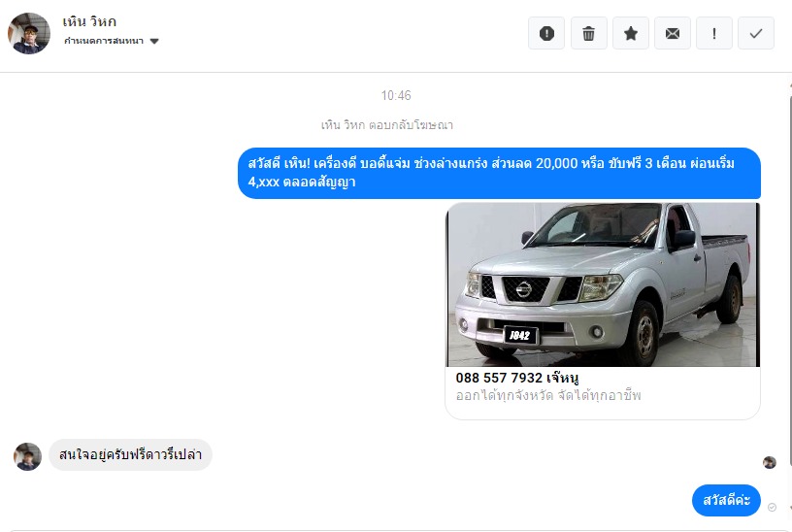Delete conversation using trash can icon
Image resolution: width=792 pixels, height=532 pixels.
pyautogui.click(x=588, y=34)
